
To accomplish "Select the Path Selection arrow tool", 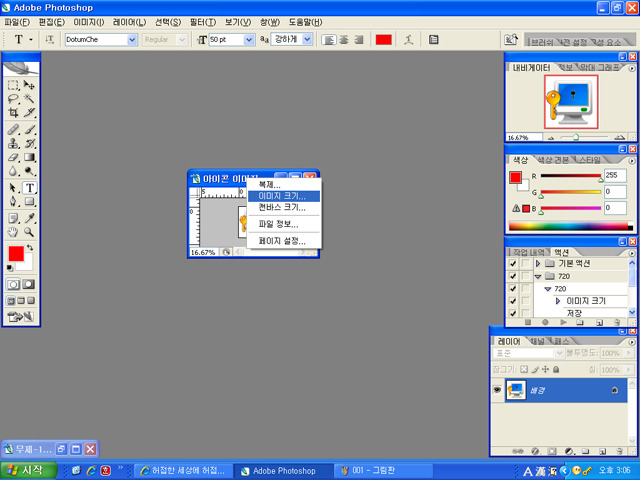I will [x=13, y=188].
